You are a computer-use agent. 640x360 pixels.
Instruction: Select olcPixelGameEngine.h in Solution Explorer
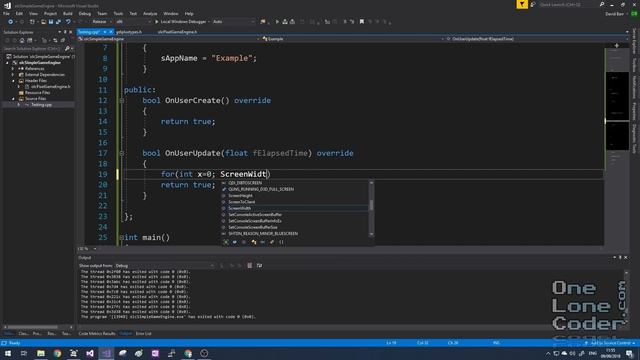[51, 87]
